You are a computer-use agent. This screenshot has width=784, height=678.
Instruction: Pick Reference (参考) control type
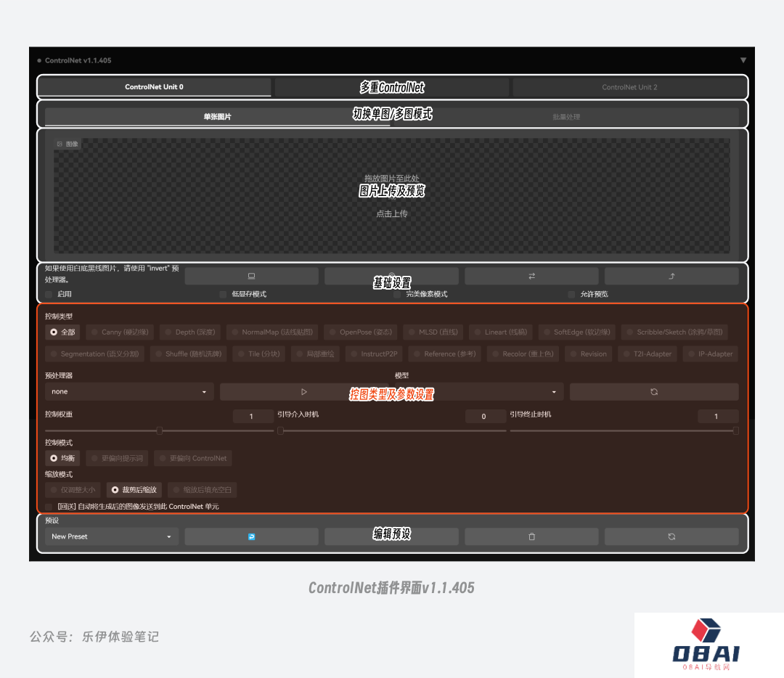445,354
